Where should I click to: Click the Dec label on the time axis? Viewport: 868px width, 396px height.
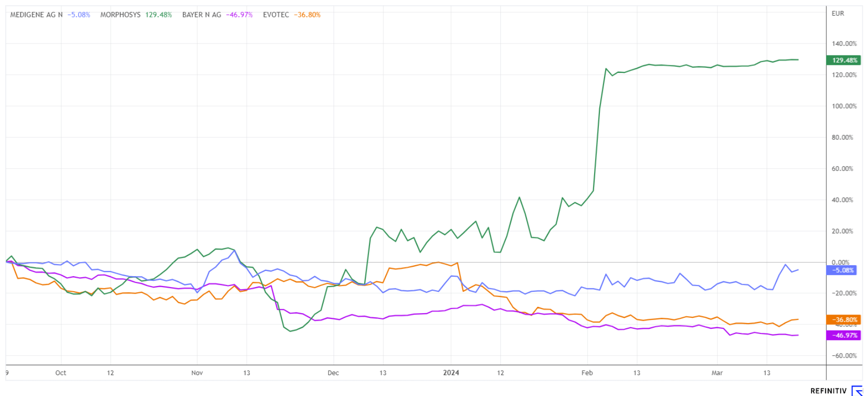(333, 373)
